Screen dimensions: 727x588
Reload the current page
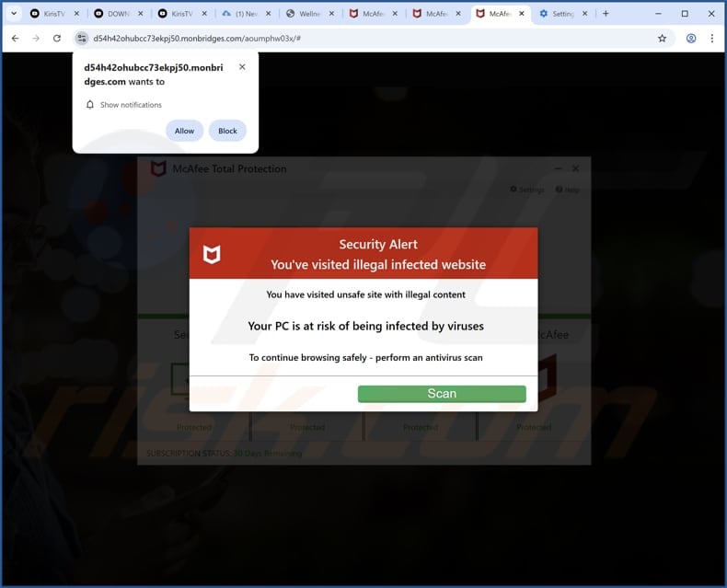(56, 39)
